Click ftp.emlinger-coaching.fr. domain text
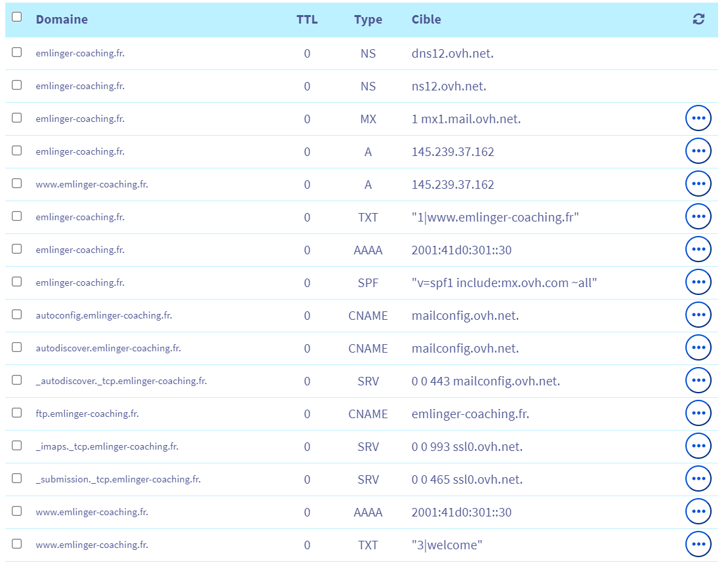728x565 pixels. [x=87, y=414]
